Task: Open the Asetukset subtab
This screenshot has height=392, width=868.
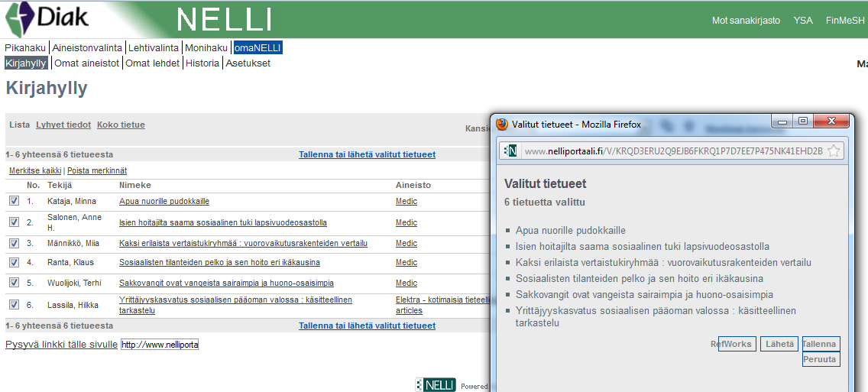Action: (248, 63)
